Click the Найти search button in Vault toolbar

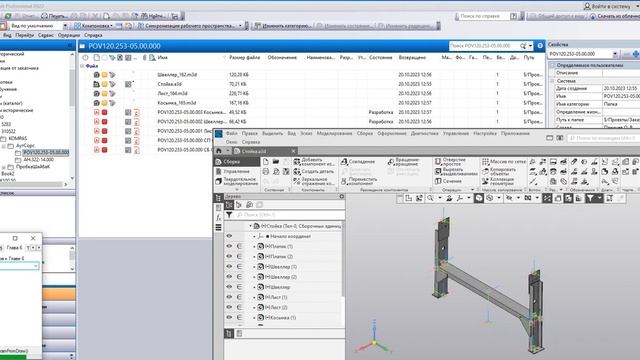pyautogui.click(x=153, y=16)
